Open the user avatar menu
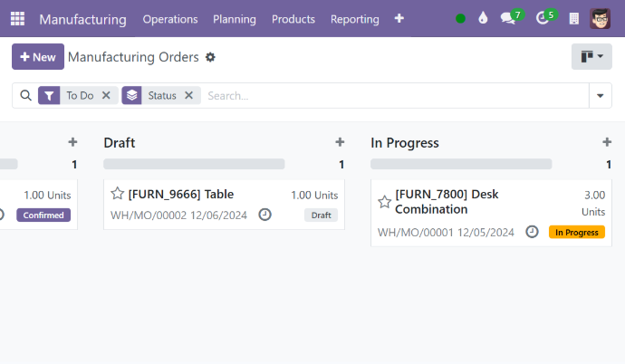The image size is (625, 364). pyautogui.click(x=600, y=18)
